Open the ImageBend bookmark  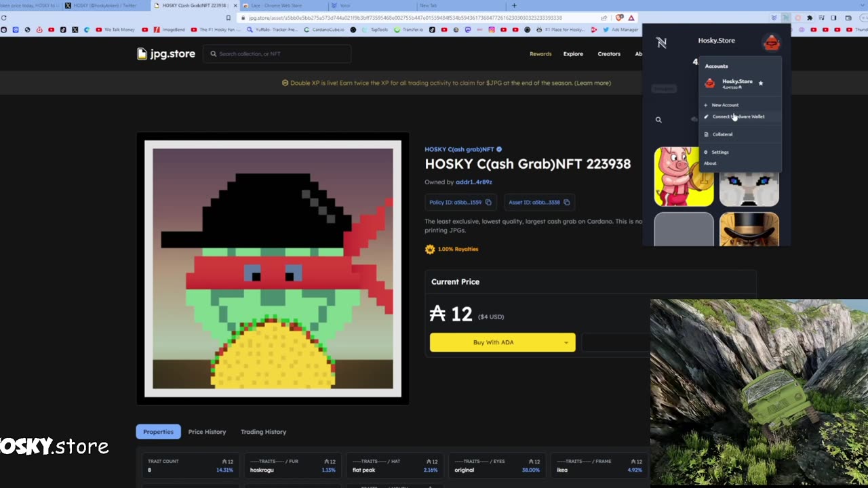[170, 30]
